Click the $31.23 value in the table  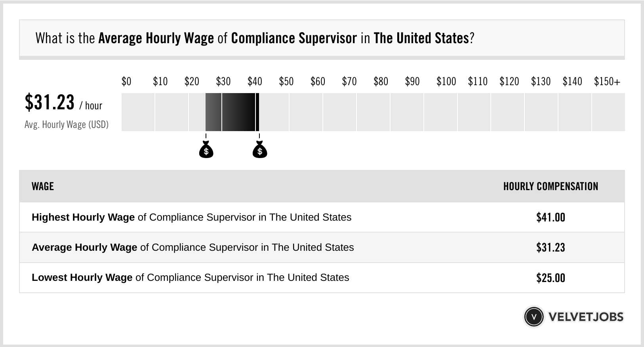coord(551,248)
